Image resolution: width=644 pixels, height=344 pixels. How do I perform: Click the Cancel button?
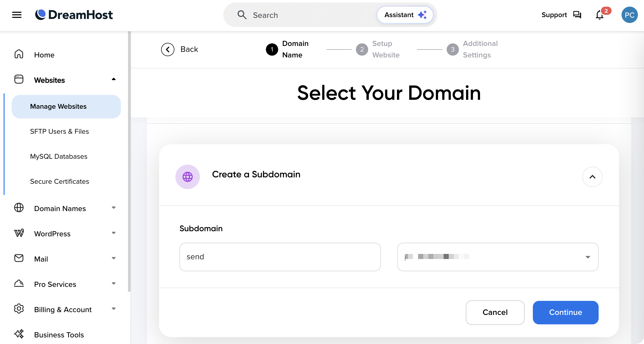495,312
